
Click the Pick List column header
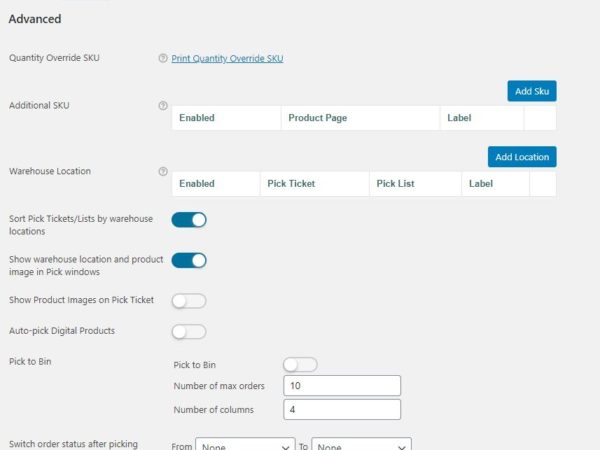pos(397,184)
